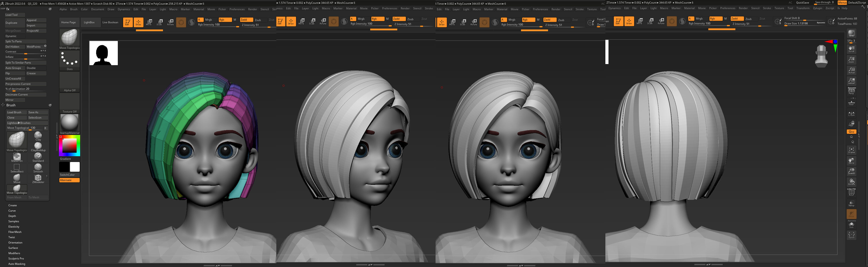Expand the Elasticity sub-palette
This screenshot has width=868, height=267.
coord(14,226)
